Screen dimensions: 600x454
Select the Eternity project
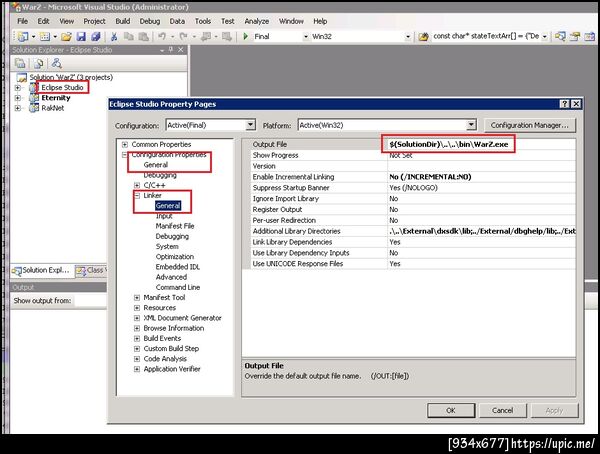[55, 98]
